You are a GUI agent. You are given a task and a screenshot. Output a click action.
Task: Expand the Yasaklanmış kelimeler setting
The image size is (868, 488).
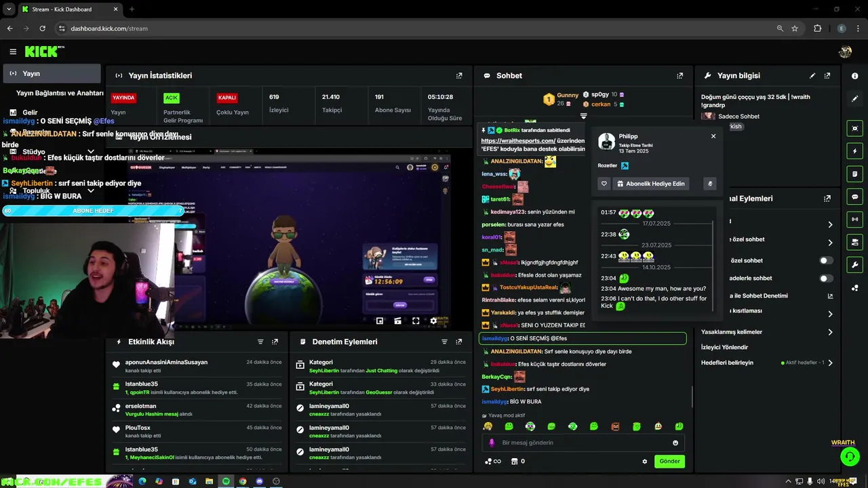pos(830,332)
